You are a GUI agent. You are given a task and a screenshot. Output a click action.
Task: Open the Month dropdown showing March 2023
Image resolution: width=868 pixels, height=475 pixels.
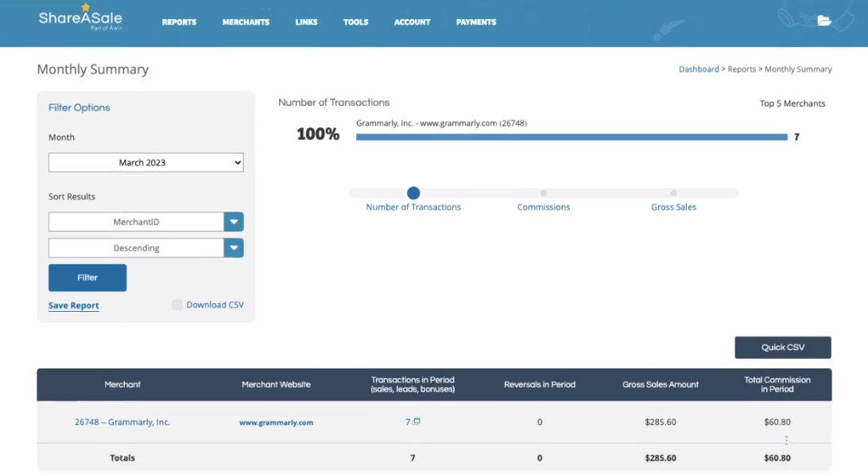pos(146,162)
